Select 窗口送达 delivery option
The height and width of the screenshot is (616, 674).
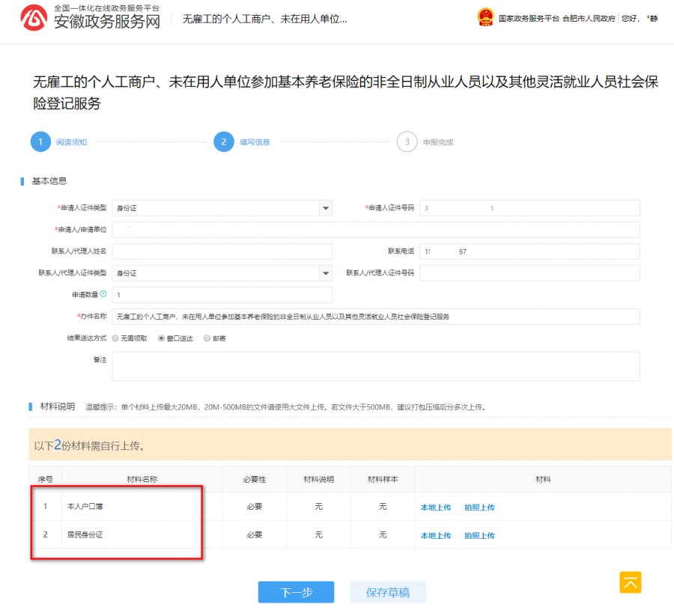pos(161,338)
